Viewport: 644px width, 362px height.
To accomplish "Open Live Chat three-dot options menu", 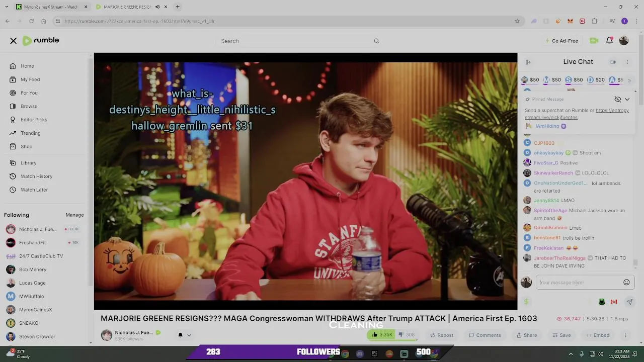I will click(x=627, y=62).
